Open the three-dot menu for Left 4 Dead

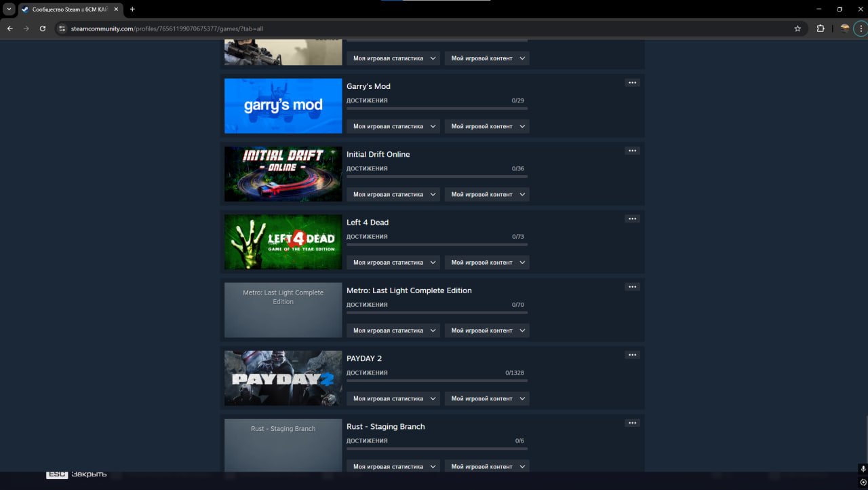tap(632, 219)
